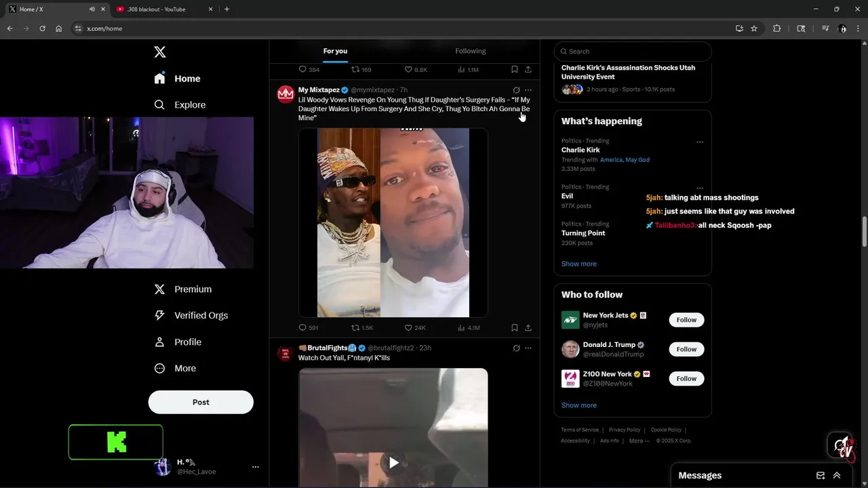Open Premium in the sidebar
The height and width of the screenshot is (488, 868).
click(x=182, y=289)
